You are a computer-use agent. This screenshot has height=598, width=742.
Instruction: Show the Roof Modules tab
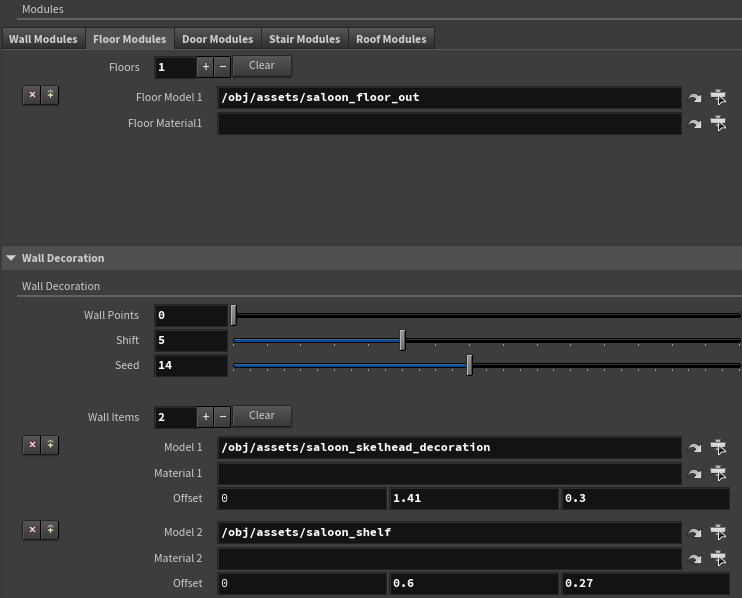(391, 39)
